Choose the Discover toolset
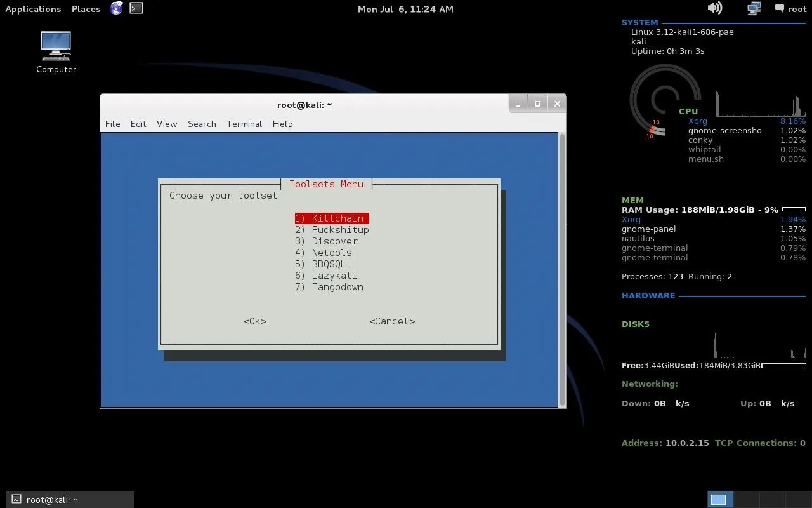The image size is (812, 508). pos(326,241)
